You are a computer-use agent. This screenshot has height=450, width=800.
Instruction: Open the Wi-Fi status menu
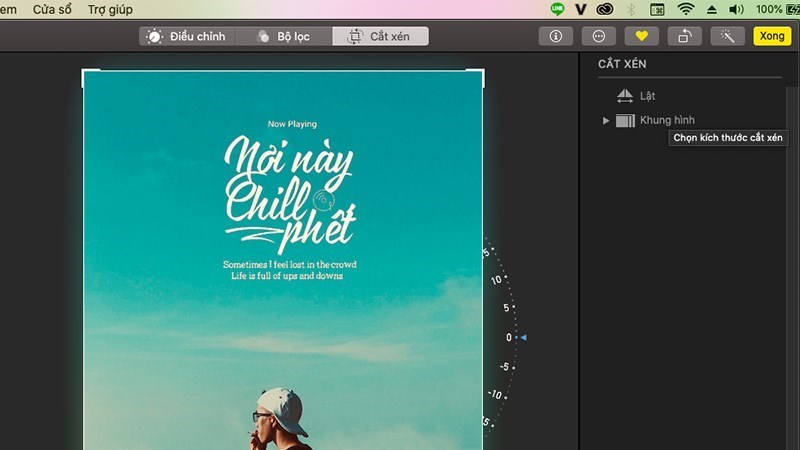[x=686, y=9]
